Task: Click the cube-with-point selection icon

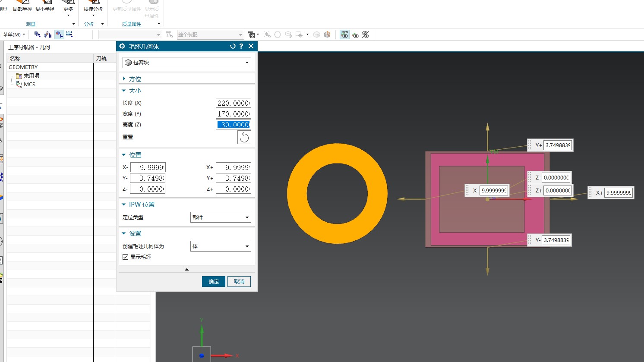Action: [288, 35]
